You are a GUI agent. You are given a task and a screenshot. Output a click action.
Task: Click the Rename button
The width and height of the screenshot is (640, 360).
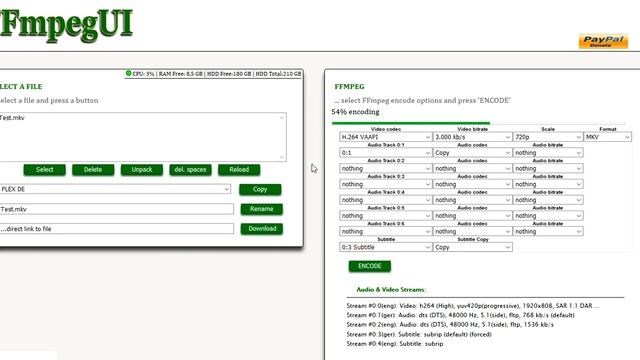261,209
